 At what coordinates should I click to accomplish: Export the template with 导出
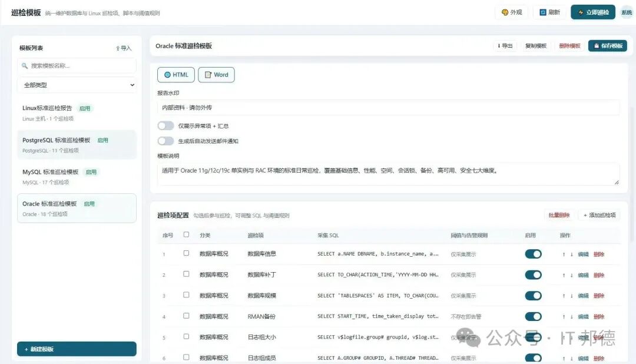(505, 46)
